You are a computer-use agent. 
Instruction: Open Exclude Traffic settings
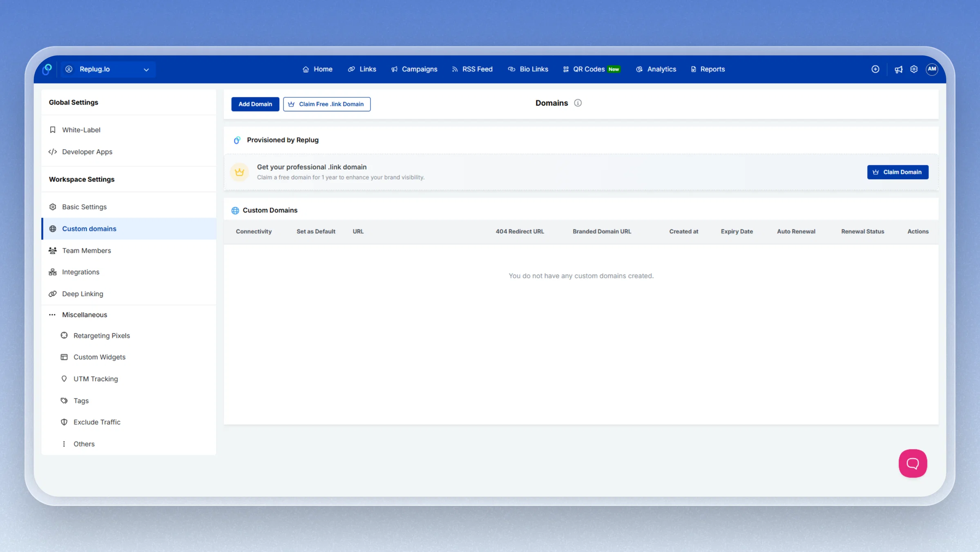point(129,422)
